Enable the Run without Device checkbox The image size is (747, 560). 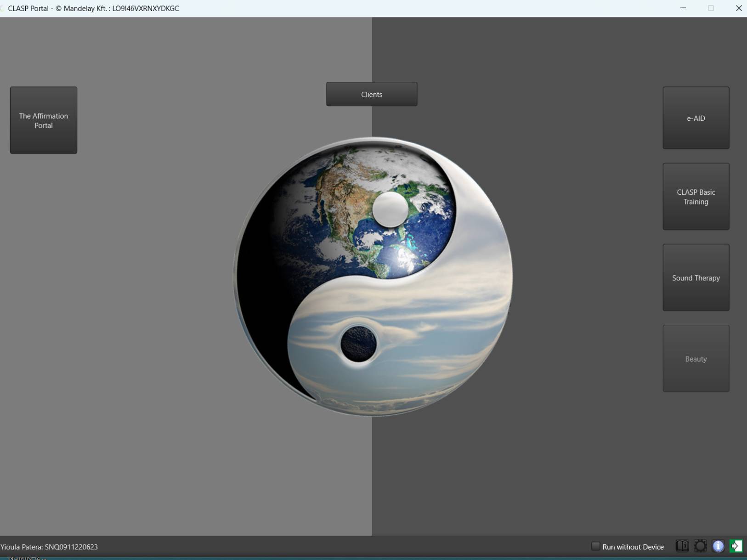click(595, 546)
